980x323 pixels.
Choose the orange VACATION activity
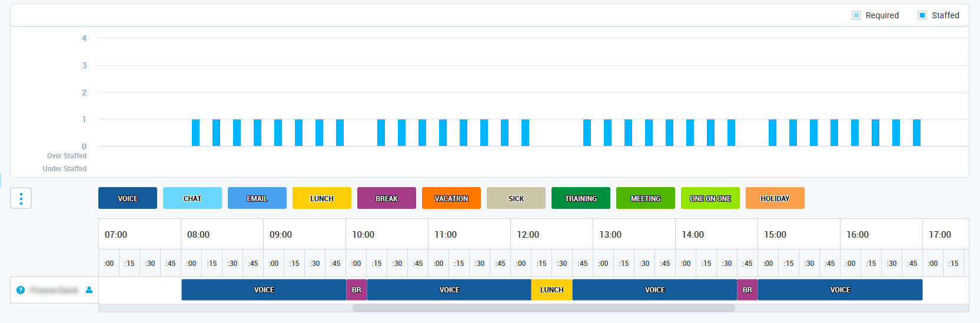point(451,198)
